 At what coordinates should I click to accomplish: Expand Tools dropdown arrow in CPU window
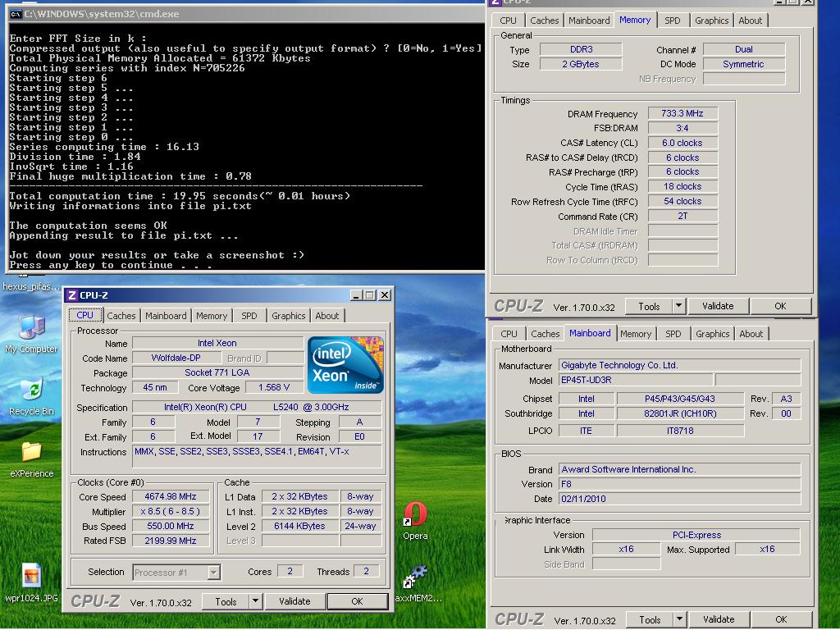pos(256,601)
